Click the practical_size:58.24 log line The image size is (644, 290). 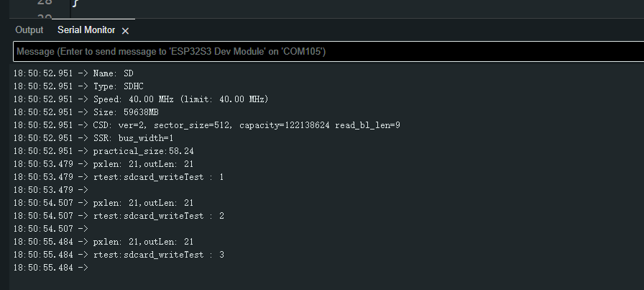pos(103,151)
